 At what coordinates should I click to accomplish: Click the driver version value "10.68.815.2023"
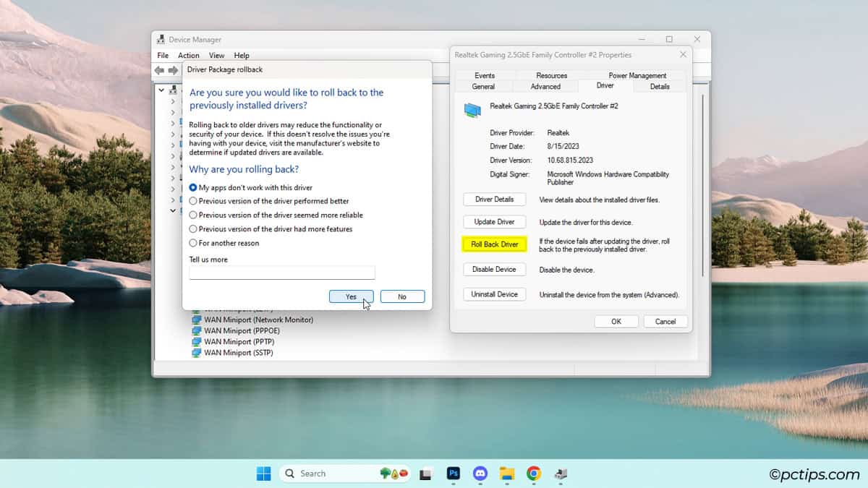point(571,160)
